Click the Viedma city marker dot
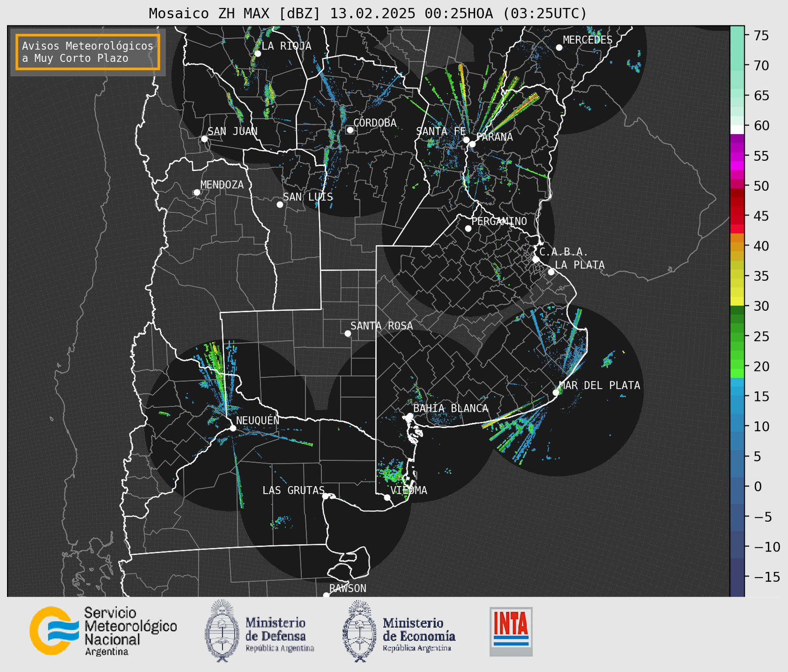 click(x=387, y=497)
